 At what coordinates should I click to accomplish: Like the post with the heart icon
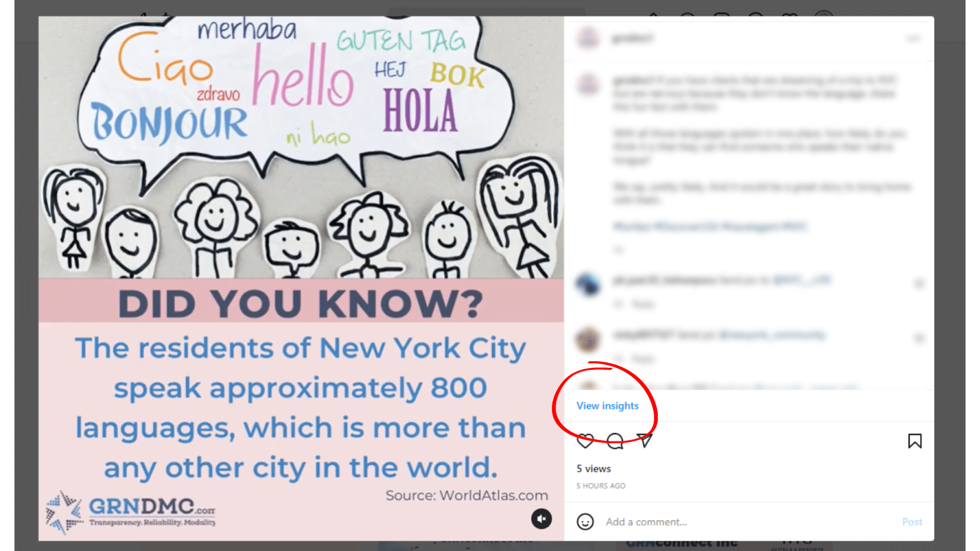click(586, 441)
